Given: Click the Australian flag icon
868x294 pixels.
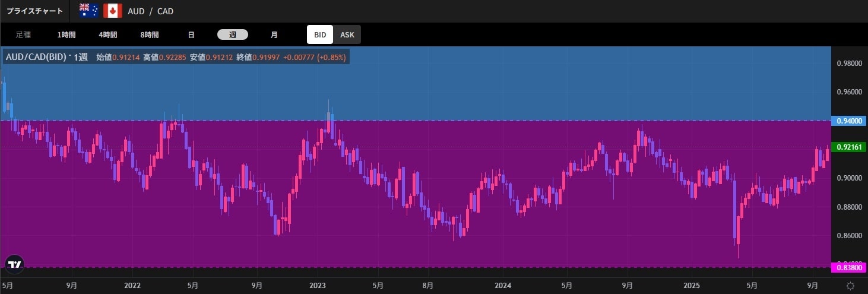Looking at the screenshot, I should (88, 11).
